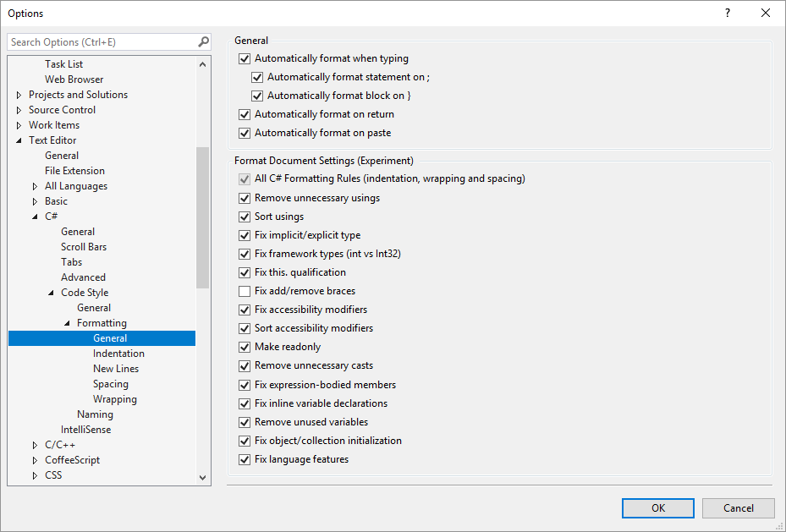Open the IntelliSense settings page

click(85, 429)
